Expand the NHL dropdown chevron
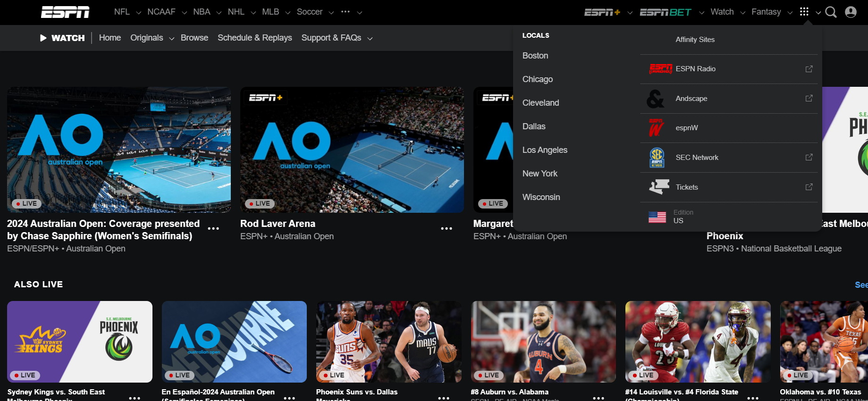 (253, 13)
